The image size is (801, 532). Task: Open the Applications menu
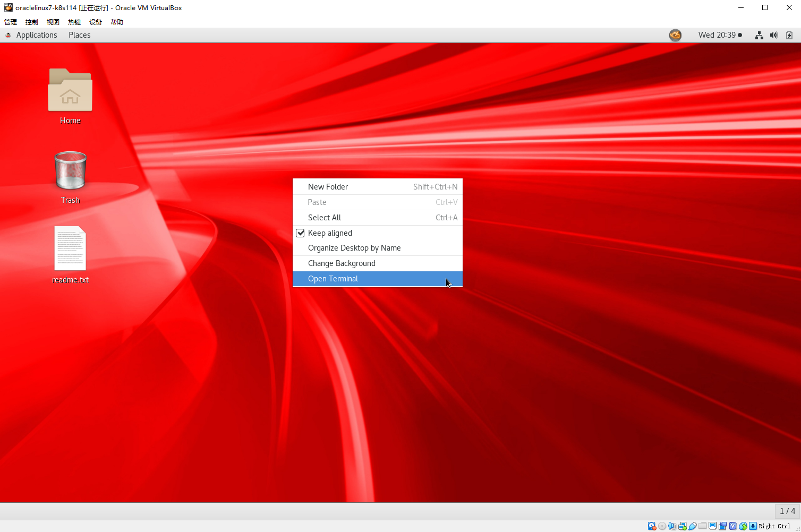[37, 35]
